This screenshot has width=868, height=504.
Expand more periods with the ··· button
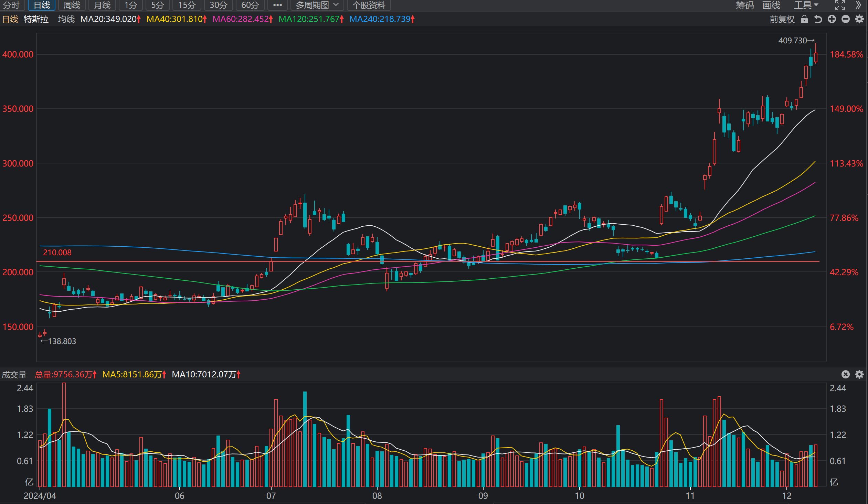[278, 5]
